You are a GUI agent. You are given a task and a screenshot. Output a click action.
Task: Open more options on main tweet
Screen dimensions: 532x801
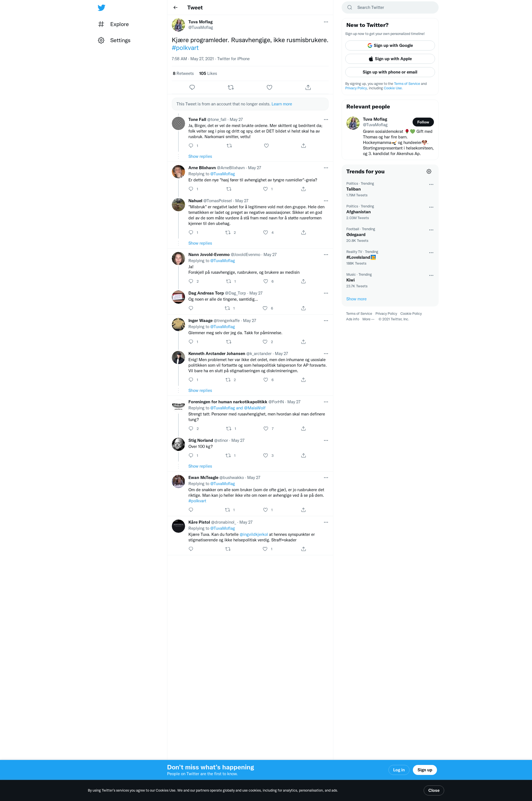326,22
